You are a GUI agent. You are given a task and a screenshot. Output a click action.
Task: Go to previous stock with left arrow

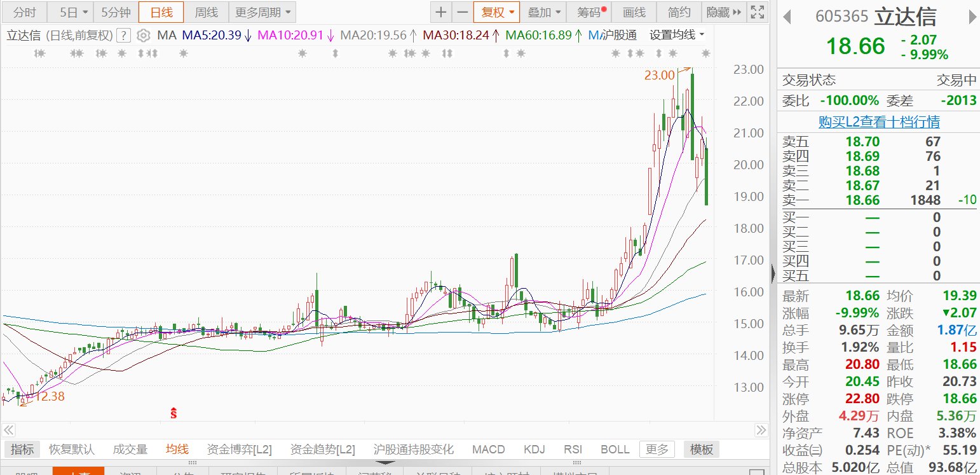coord(787,17)
